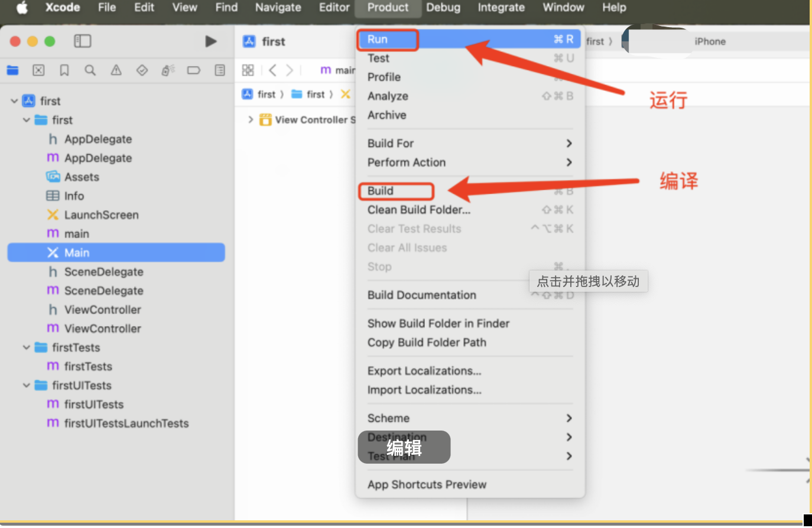This screenshot has width=812, height=528.
Task: Open the Perform Action submenu
Action: pyautogui.click(x=470, y=162)
